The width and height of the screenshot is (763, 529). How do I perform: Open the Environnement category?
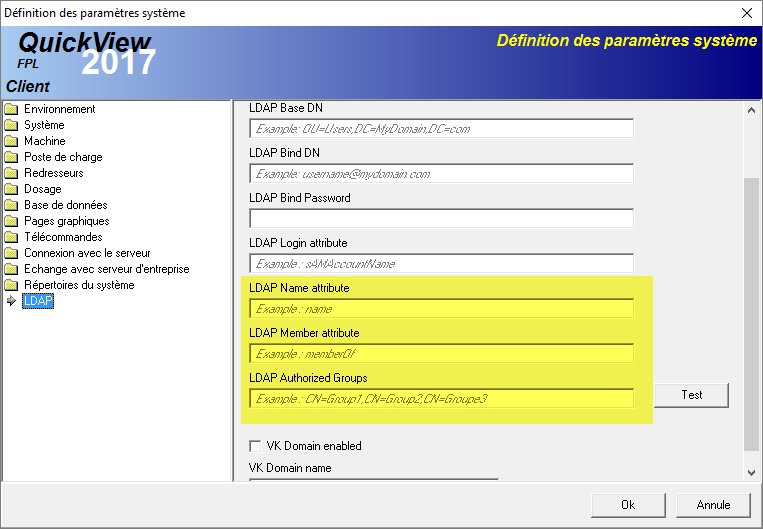point(60,109)
